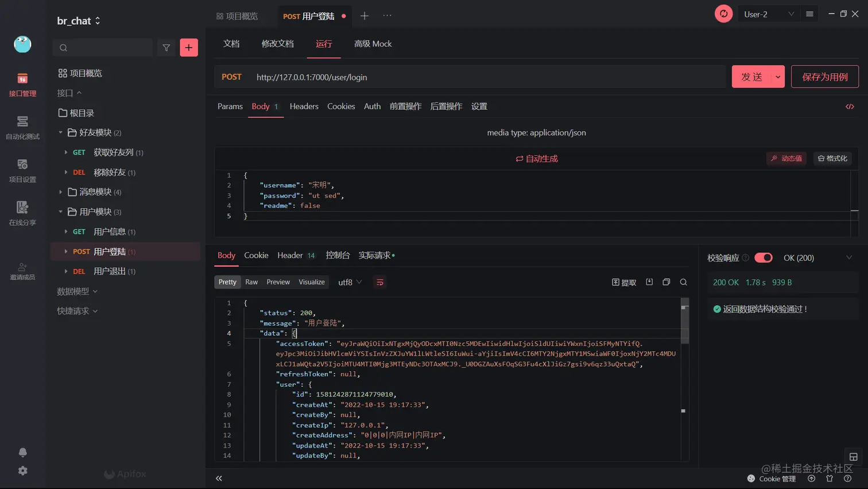Open the 邀请成员 sidebar item
This screenshot has height=489, width=868.
(x=22, y=271)
